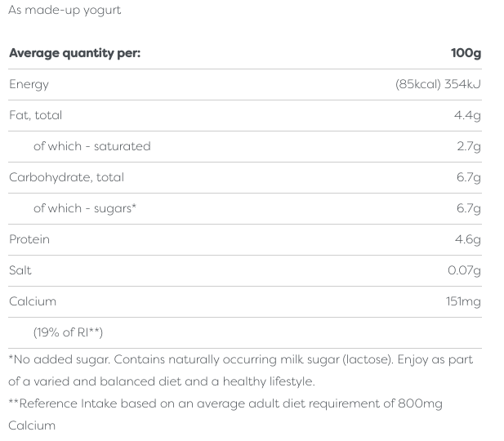Viewport: 504px width, 441px height.
Task: Select the "of which - sugars*" label
Action: point(84,208)
